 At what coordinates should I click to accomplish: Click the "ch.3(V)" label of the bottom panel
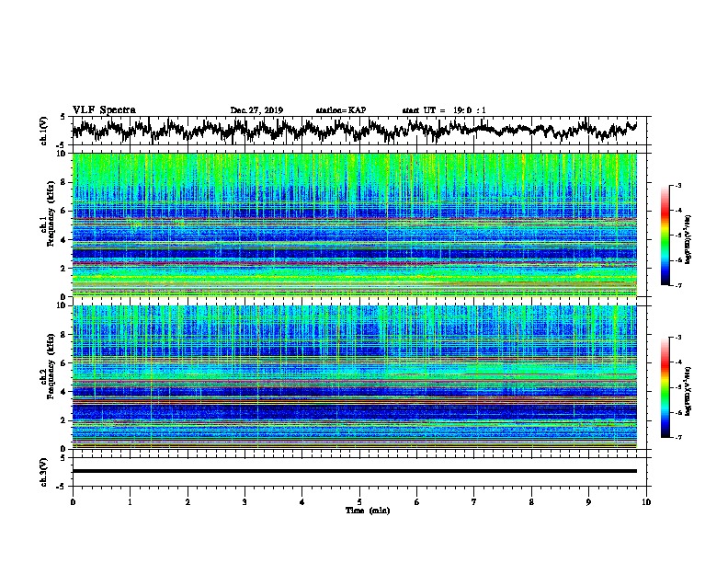[x=44, y=472]
